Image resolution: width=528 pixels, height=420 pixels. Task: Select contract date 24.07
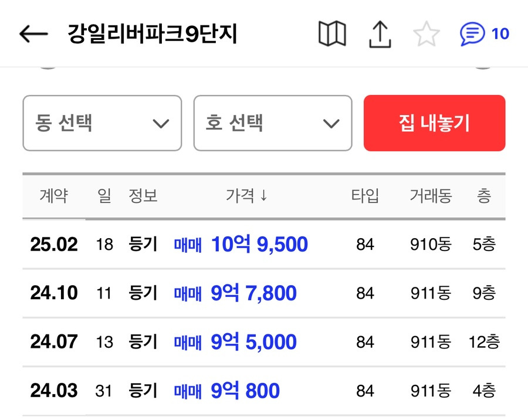(54, 341)
